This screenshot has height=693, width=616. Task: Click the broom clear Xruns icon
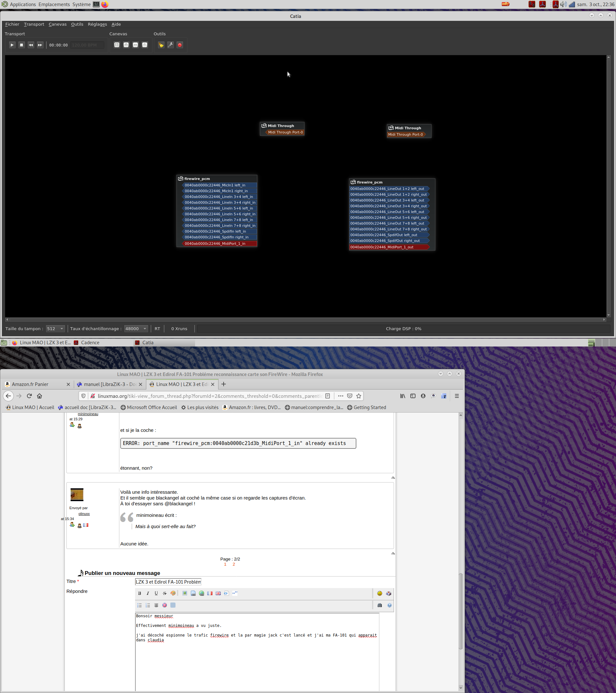[161, 45]
